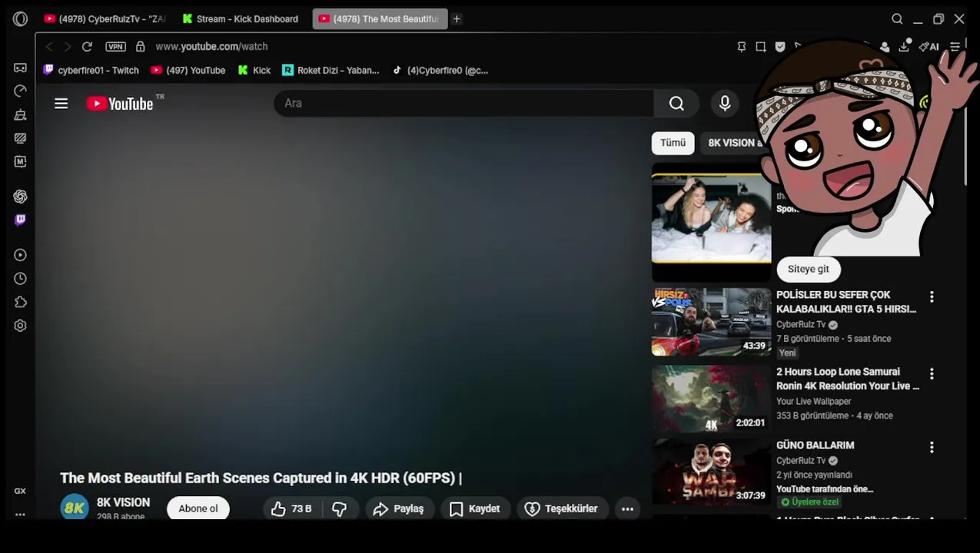Take a snapshot with the toolbar icon
980x553 pixels.
(x=761, y=47)
